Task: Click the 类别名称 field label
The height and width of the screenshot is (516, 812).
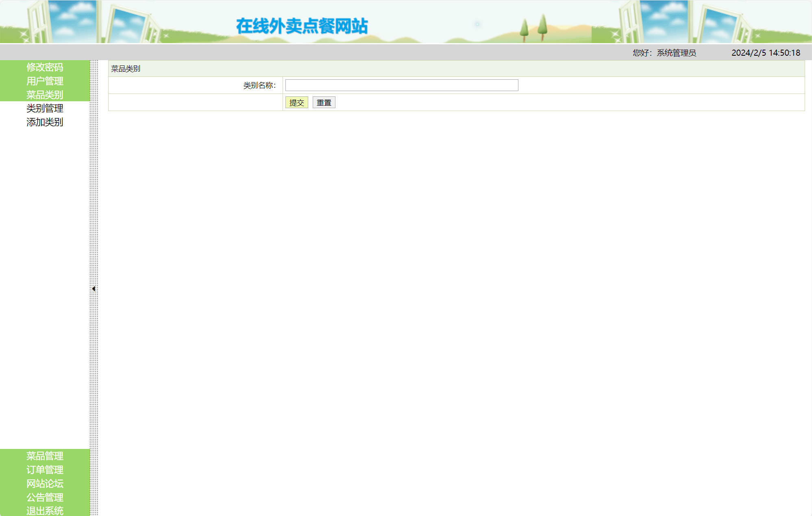Action: tap(259, 85)
